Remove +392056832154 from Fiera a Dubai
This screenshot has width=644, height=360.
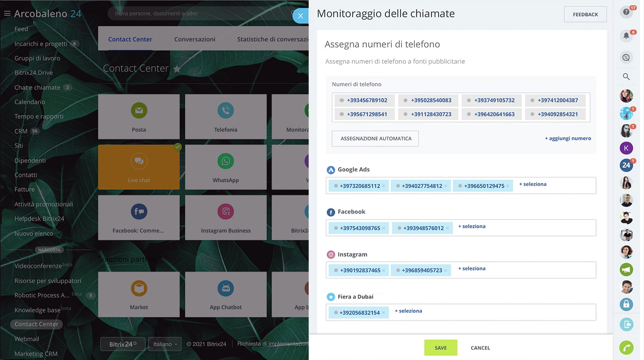point(383,313)
